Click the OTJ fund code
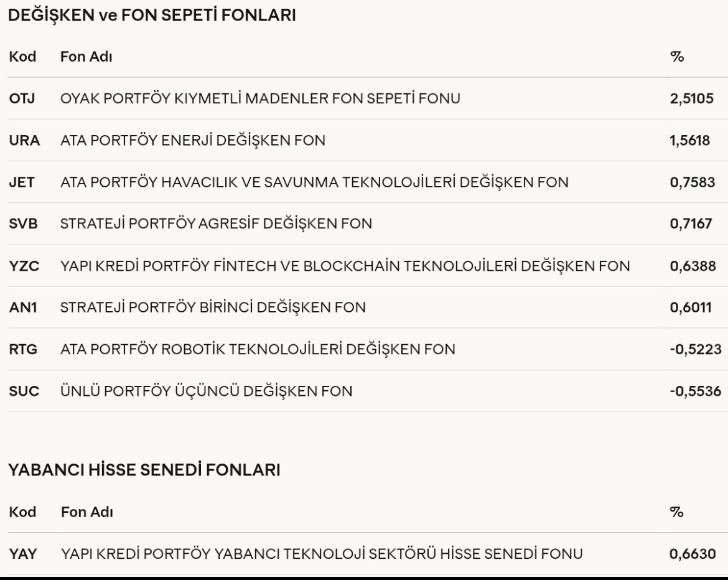Viewport: 728px width, 580px height. (x=22, y=98)
